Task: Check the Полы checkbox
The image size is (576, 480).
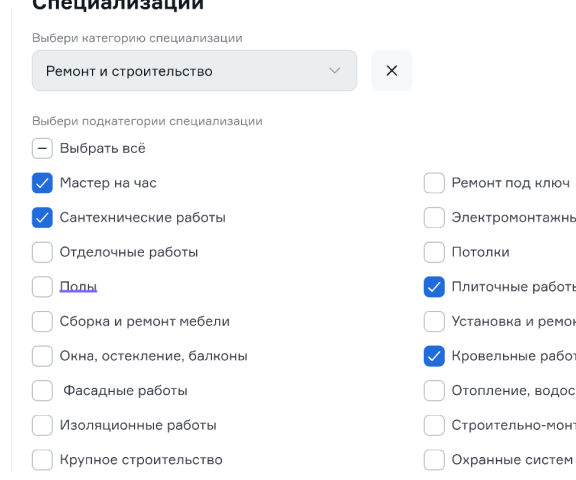Action: click(x=42, y=286)
